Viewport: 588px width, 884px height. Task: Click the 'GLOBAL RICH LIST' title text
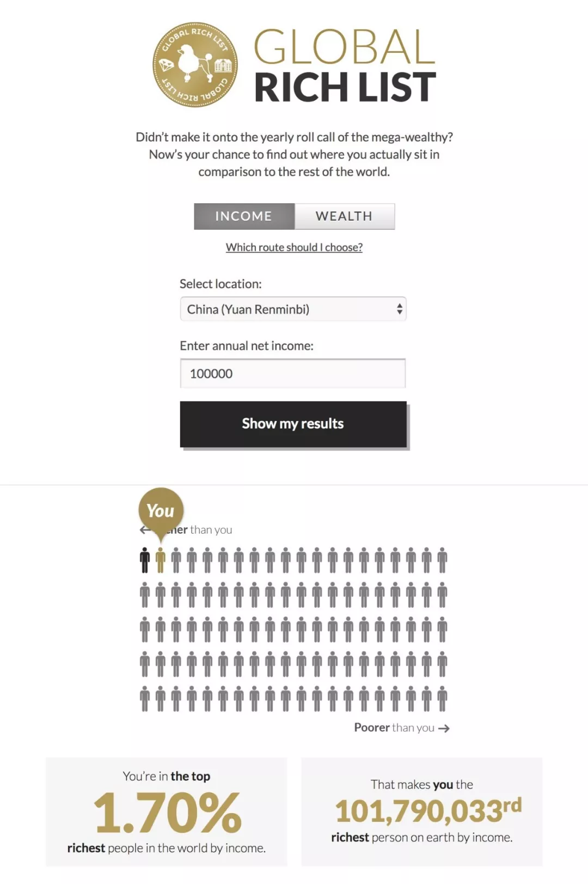(345, 66)
